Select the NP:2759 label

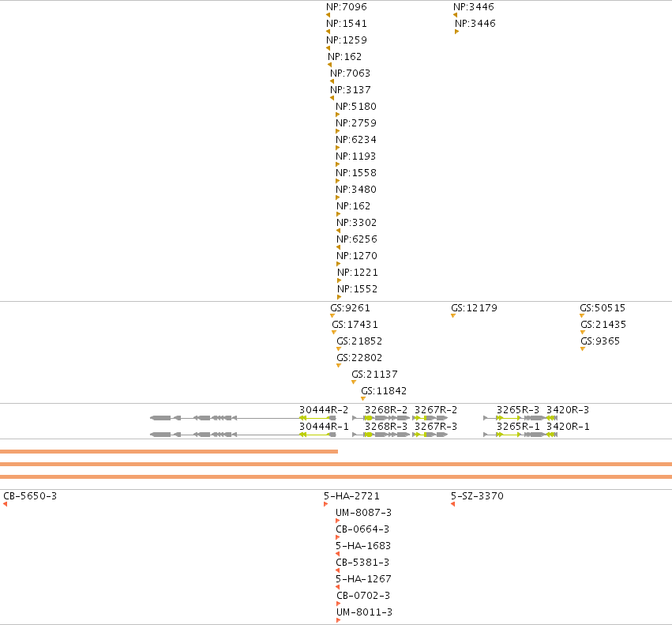(356, 123)
